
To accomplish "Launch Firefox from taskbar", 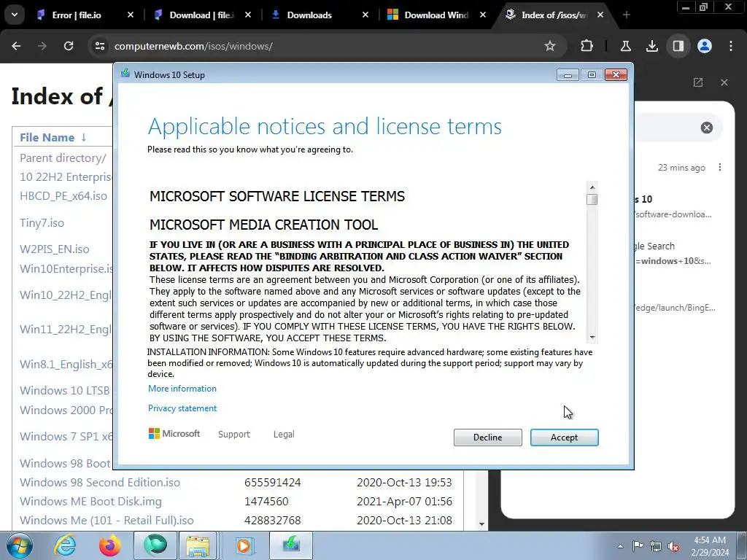I will (109, 545).
